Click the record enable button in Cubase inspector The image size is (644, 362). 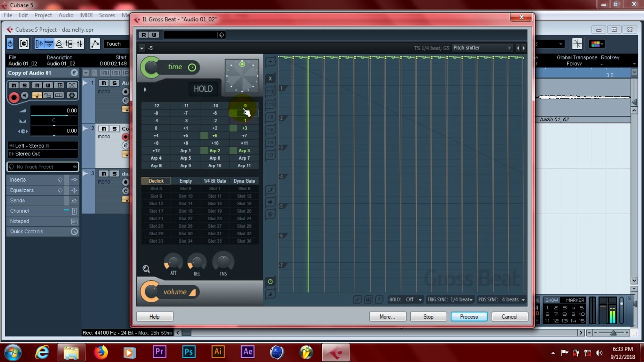click(x=14, y=97)
